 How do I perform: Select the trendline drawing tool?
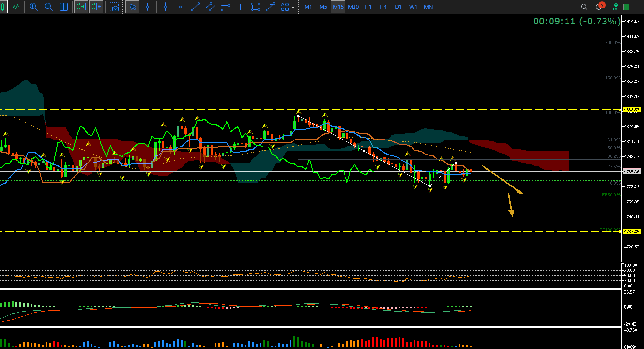pos(195,7)
